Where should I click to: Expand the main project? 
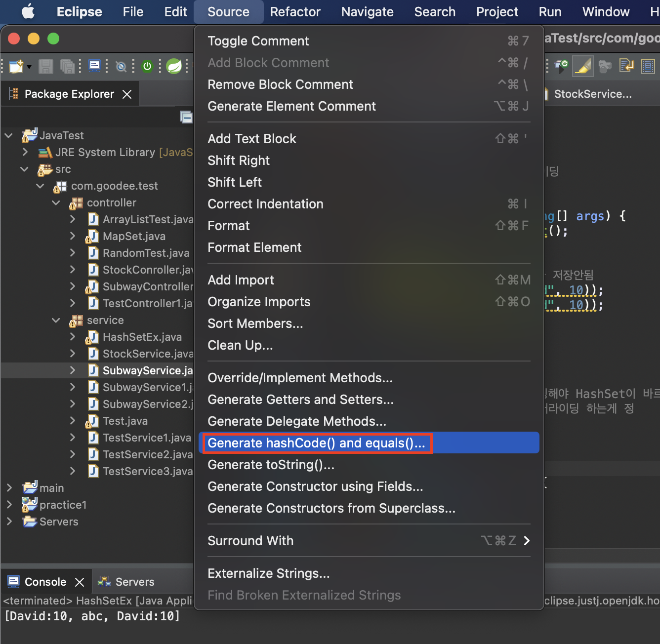pos(9,488)
